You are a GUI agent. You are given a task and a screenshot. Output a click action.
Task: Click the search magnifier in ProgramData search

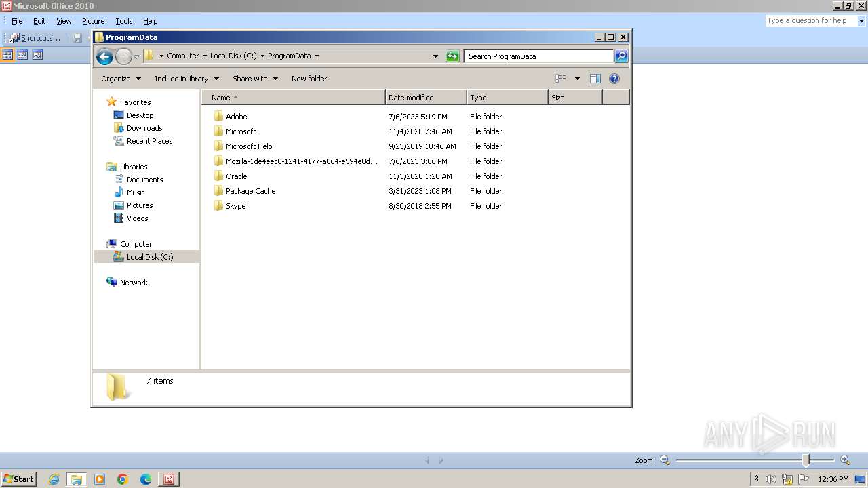point(621,56)
